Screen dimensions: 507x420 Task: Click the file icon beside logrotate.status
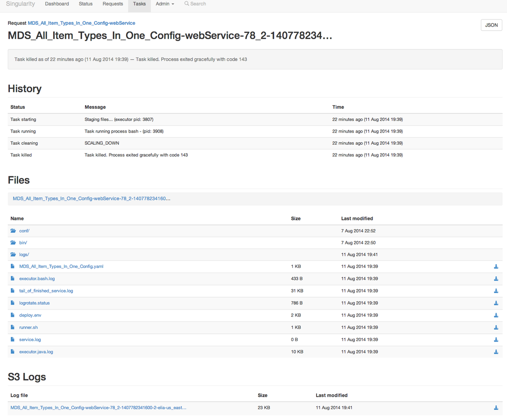point(13,303)
